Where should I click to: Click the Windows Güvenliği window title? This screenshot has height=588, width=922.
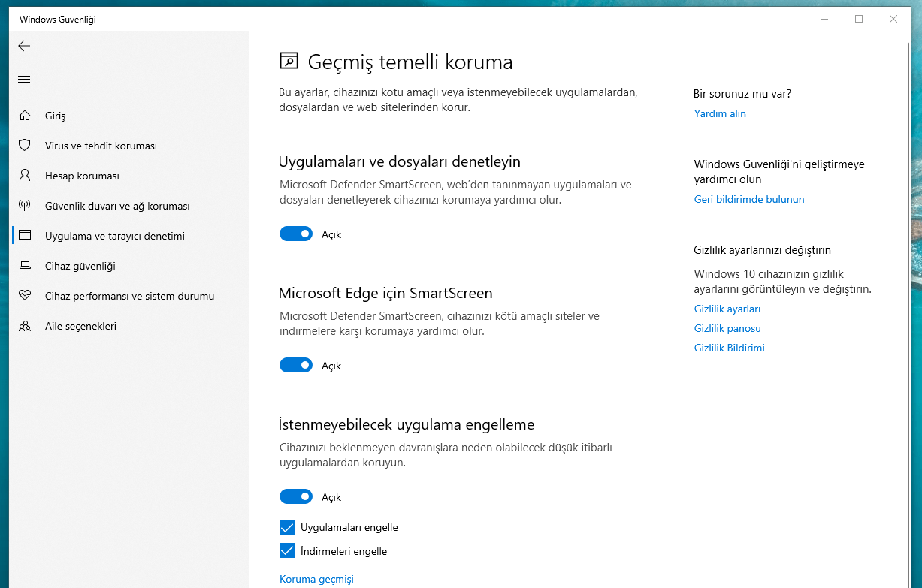pyautogui.click(x=58, y=20)
